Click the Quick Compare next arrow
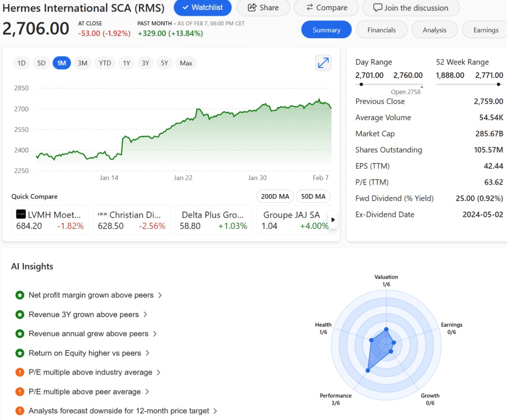 333,220
